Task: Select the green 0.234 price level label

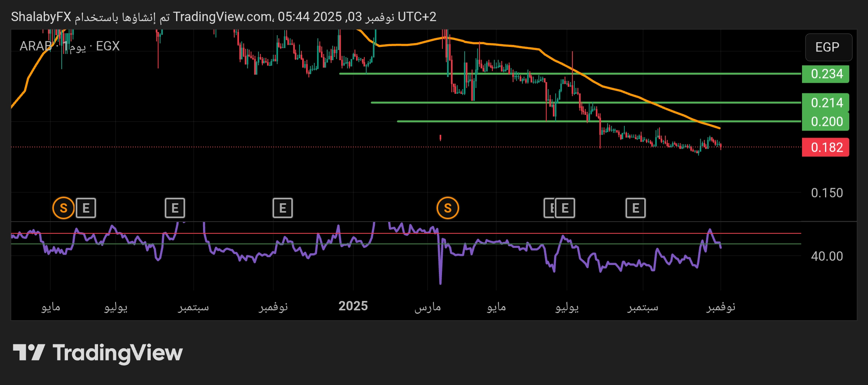Action: coord(825,74)
